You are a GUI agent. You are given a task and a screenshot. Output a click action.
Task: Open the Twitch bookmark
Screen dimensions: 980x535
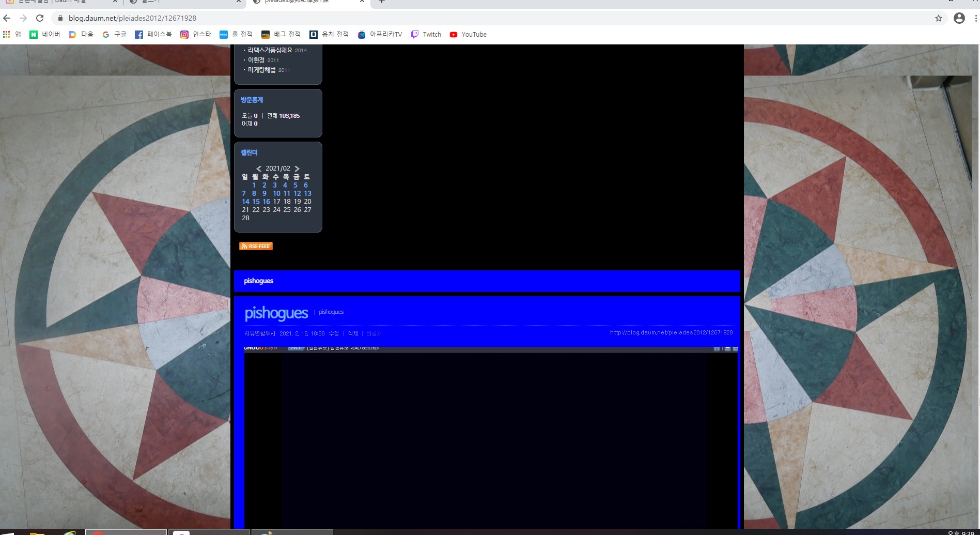(x=426, y=35)
